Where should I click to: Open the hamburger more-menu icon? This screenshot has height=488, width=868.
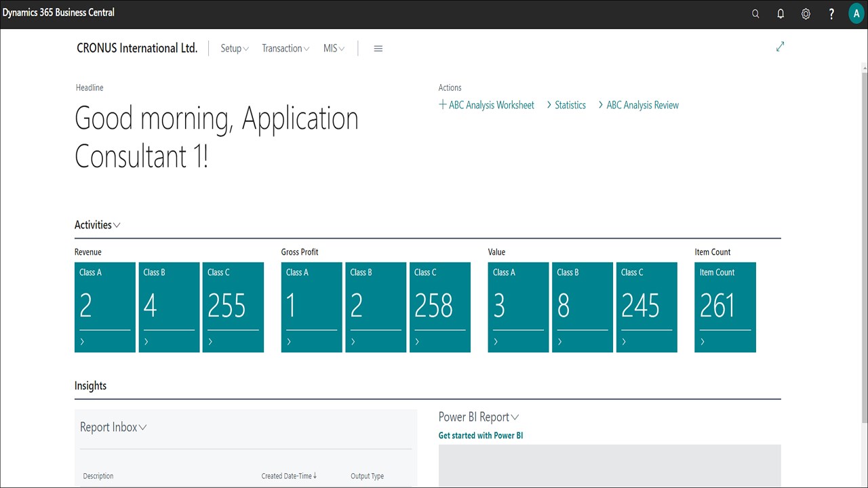378,49
